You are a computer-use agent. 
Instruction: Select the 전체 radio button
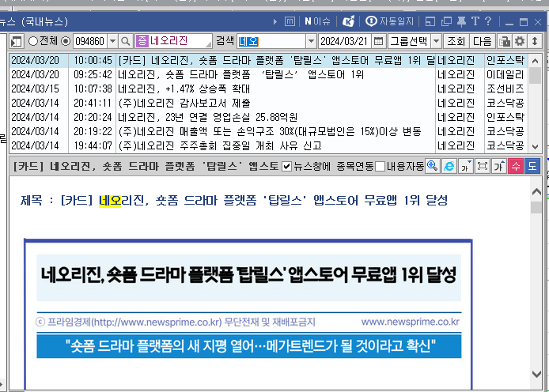tap(33, 41)
